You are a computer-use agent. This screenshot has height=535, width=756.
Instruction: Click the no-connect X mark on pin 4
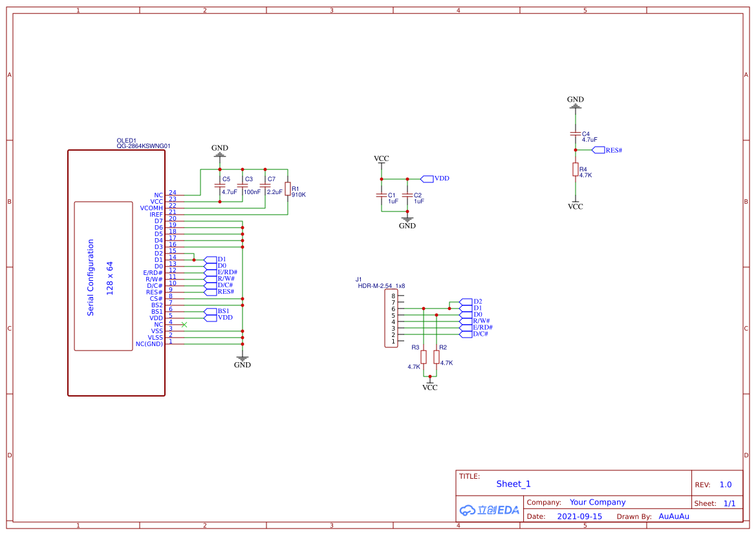click(184, 325)
